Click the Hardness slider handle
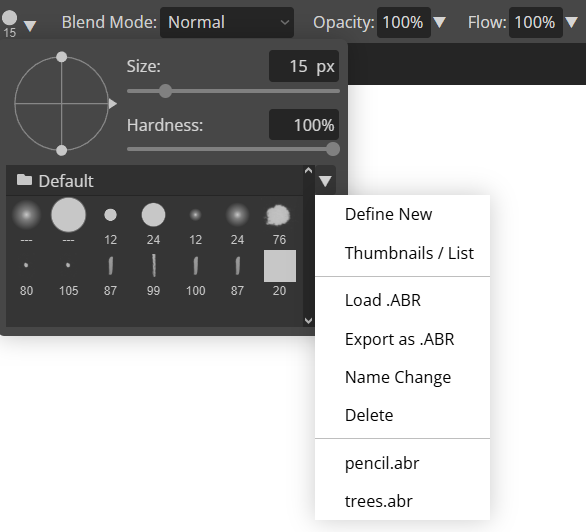Screen dimensions: 586x532 click(x=333, y=149)
